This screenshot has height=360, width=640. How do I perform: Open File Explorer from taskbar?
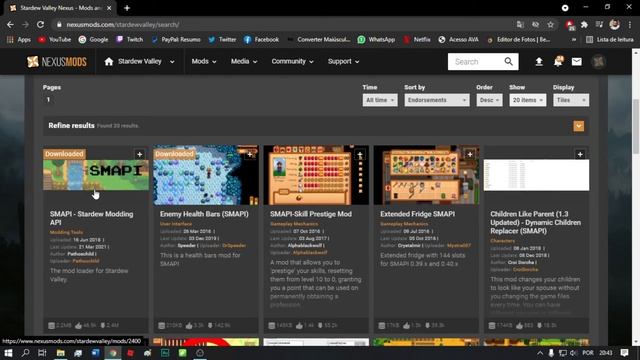tap(60, 353)
